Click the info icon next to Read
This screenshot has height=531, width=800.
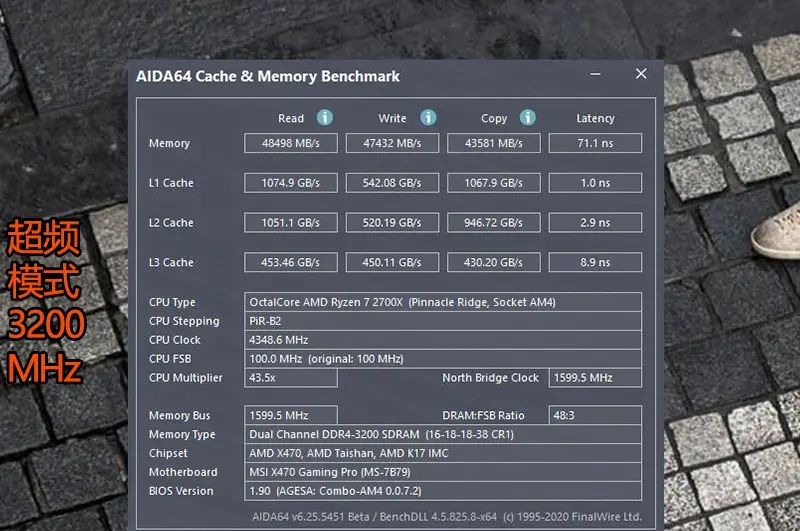click(x=325, y=118)
